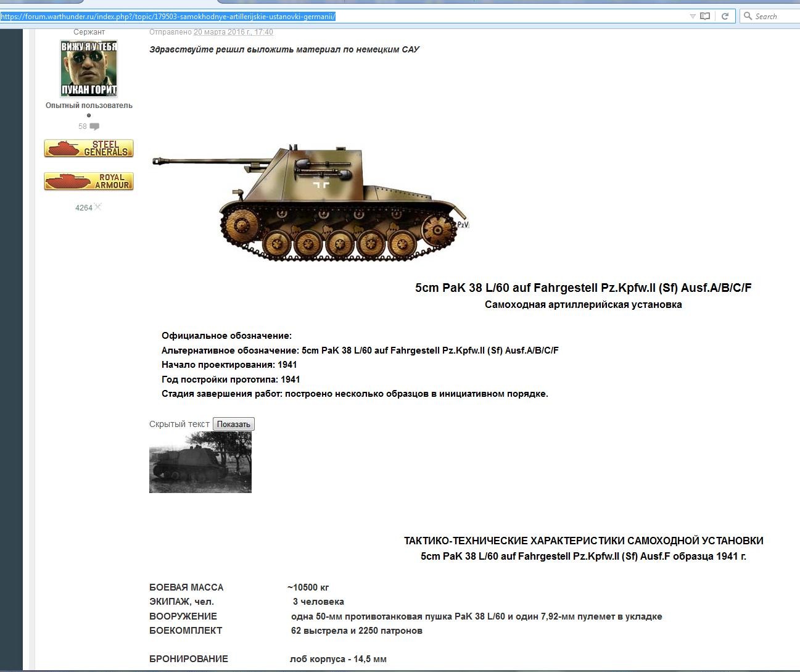Click the ТАКТИКО-ТЕХНИЧЕСКИЕ ХАРАКТЕРИСТИКИ heading

[583, 541]
